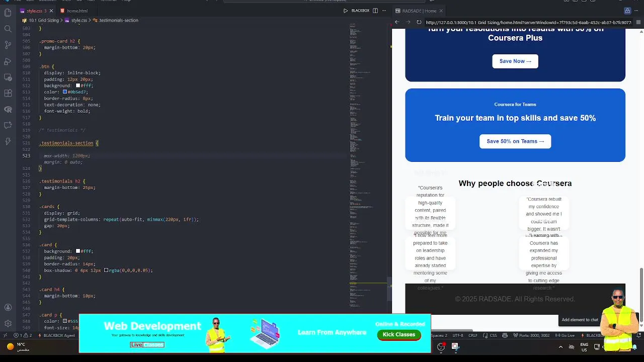Image resolution: width=644 pixels, height=362 pixels.
Task: Click the ENG US language indicator
Action: pos(584,347)
